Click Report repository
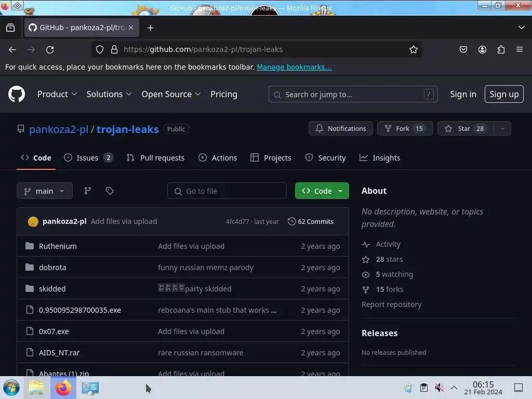This screenshot has width=532, height=399. pyautogui.click(x=391, y=304)
